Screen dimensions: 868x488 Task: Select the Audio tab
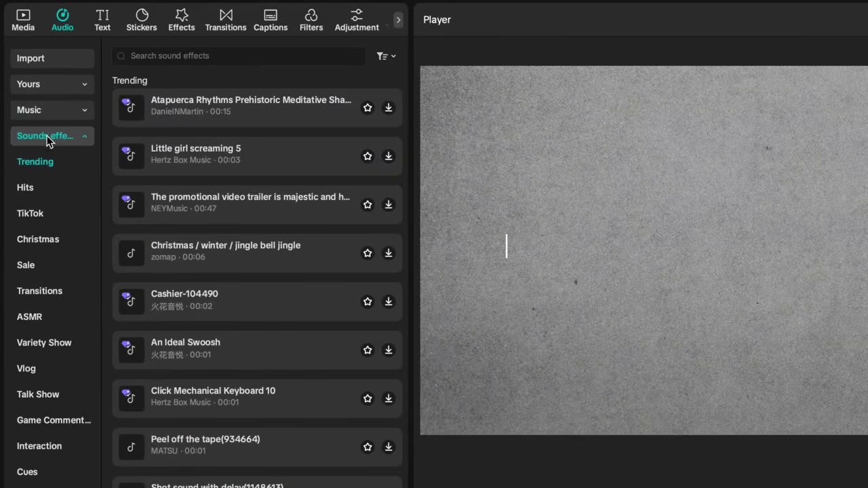[62, 20]
